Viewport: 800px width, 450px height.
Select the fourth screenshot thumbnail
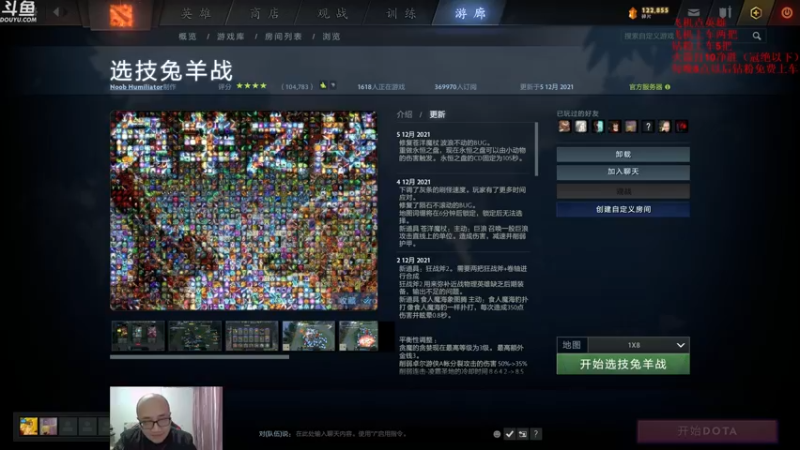click(309, 336)
